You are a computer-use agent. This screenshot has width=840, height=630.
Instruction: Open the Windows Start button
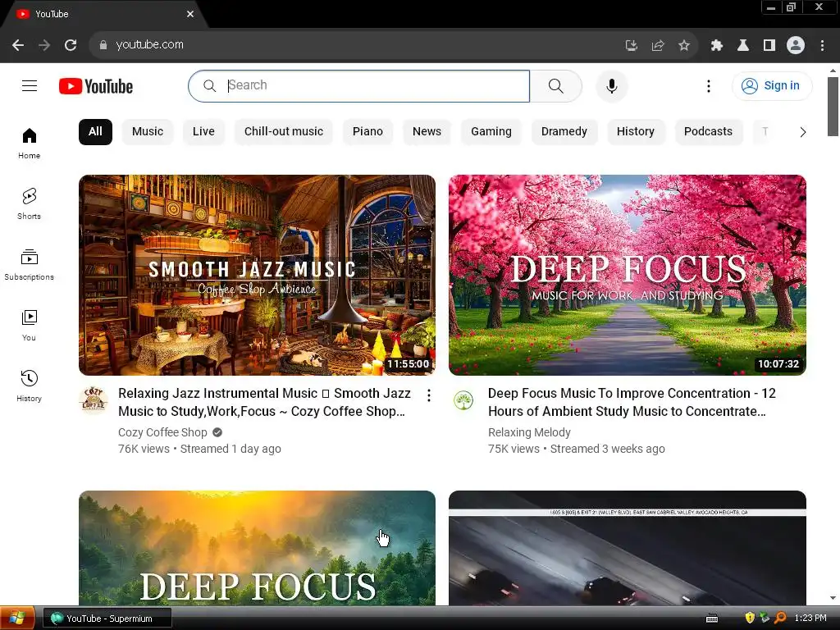(17, 619)
